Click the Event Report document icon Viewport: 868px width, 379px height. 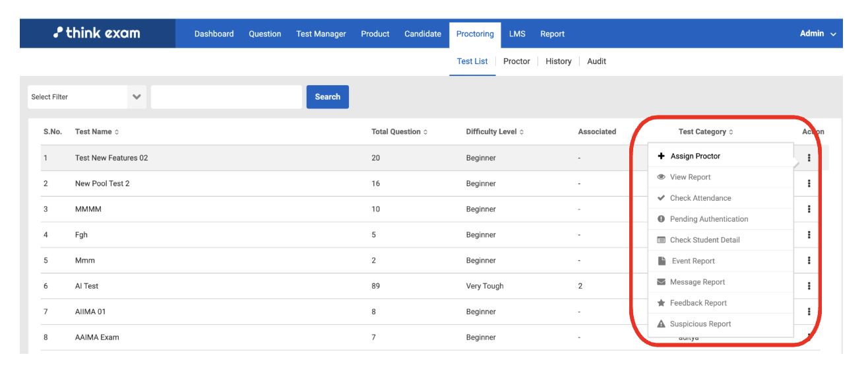pyautogui.click(x=662, y=261)
